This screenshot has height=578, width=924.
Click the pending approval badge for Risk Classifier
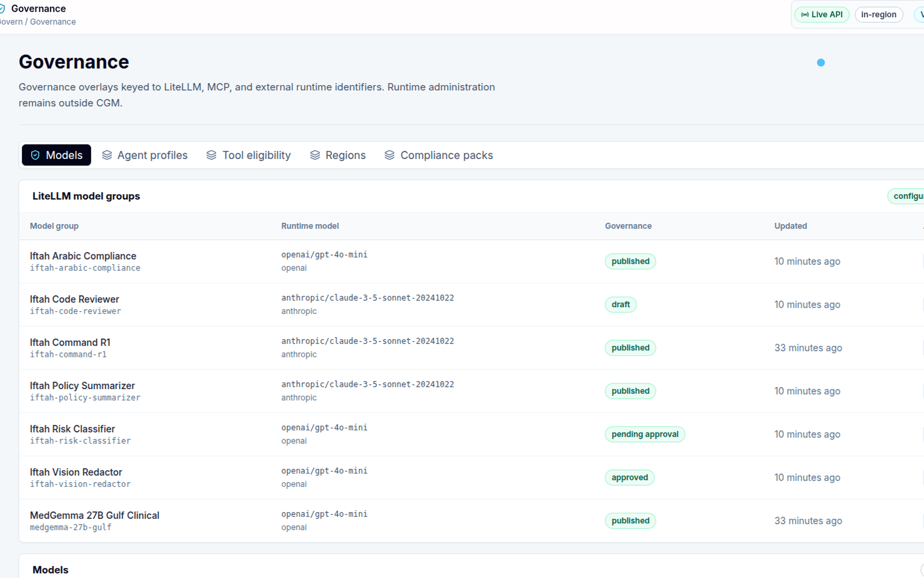(x=645, y=434)
